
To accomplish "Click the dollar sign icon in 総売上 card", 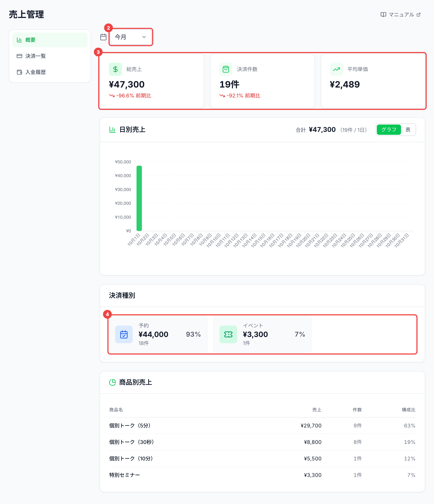I will (115, 69).
